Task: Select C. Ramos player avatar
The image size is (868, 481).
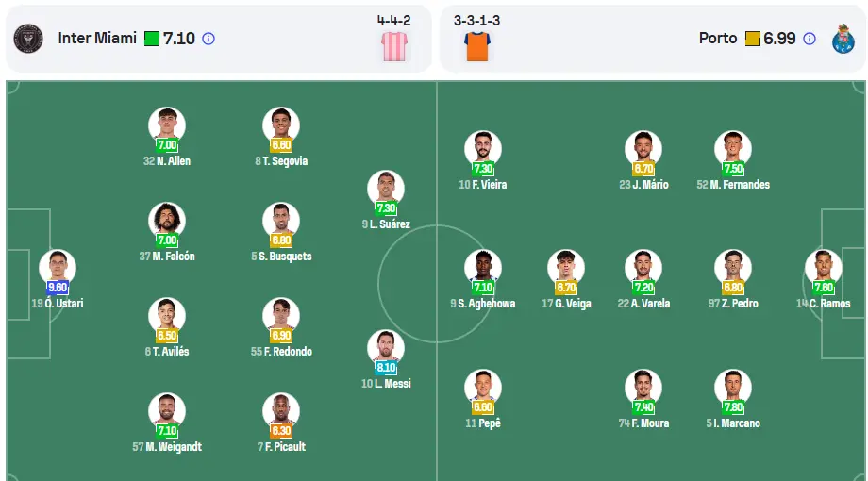Action: 823,268
